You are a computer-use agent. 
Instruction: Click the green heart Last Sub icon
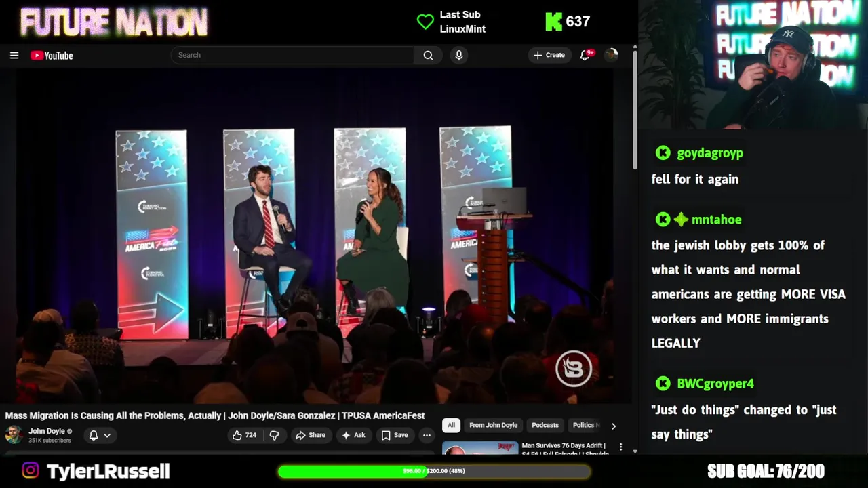click(425, 22)
